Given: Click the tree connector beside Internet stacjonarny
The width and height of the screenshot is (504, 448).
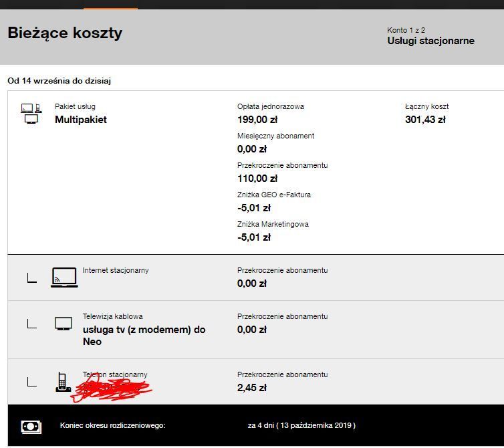Looking at the screenshot, I should [31, 277].
